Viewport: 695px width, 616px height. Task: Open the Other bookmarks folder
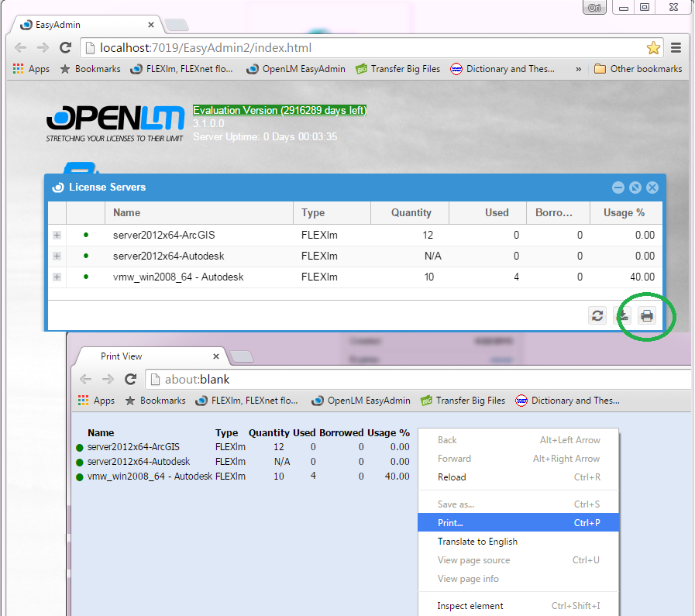pos(638,69)
